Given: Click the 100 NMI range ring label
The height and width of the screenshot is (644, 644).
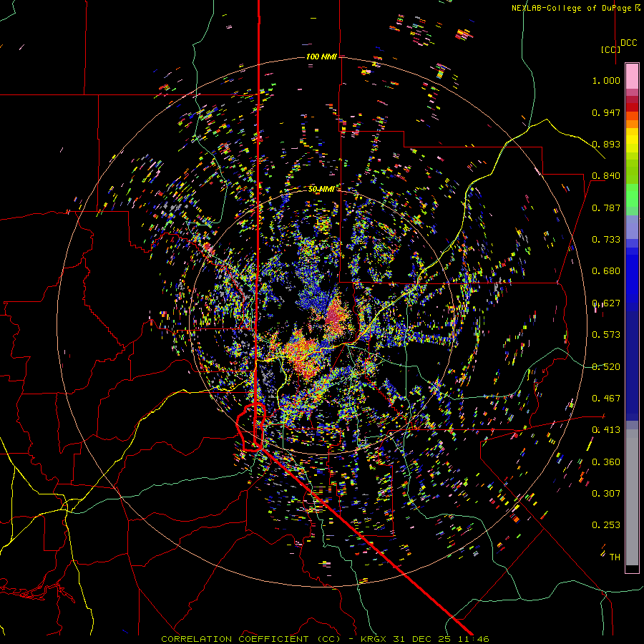Looking at the screenshot, I should (x=321, y=57).
